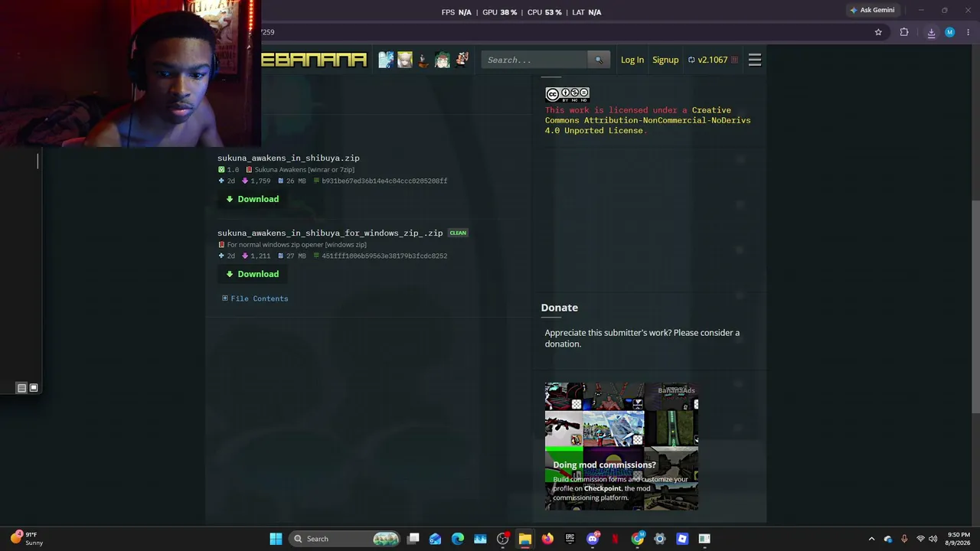
Task: Open Settings gear on the taskbar
Action: tap(659, 539)
